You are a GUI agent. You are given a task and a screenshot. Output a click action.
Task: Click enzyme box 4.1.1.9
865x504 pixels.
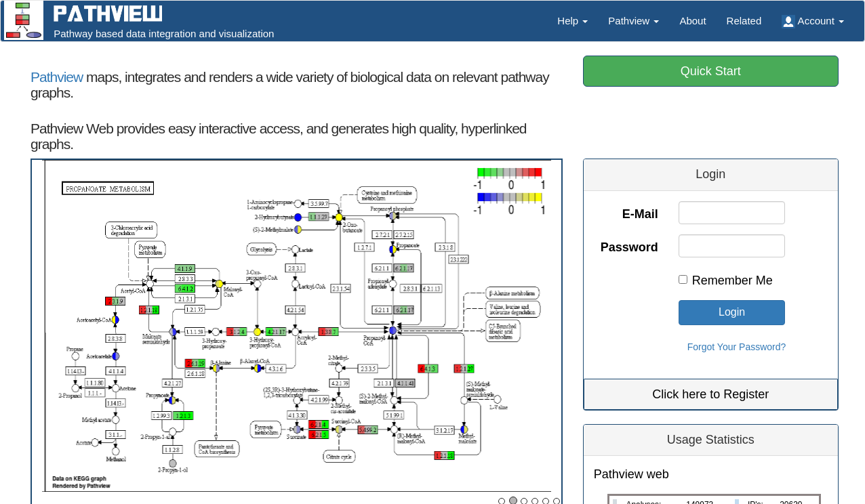185,269
